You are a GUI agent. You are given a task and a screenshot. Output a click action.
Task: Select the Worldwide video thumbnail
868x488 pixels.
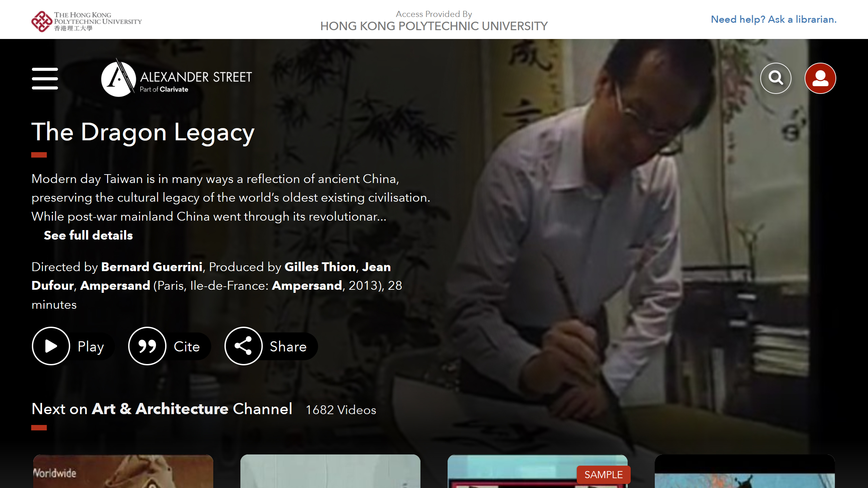[x=123, y=471]
